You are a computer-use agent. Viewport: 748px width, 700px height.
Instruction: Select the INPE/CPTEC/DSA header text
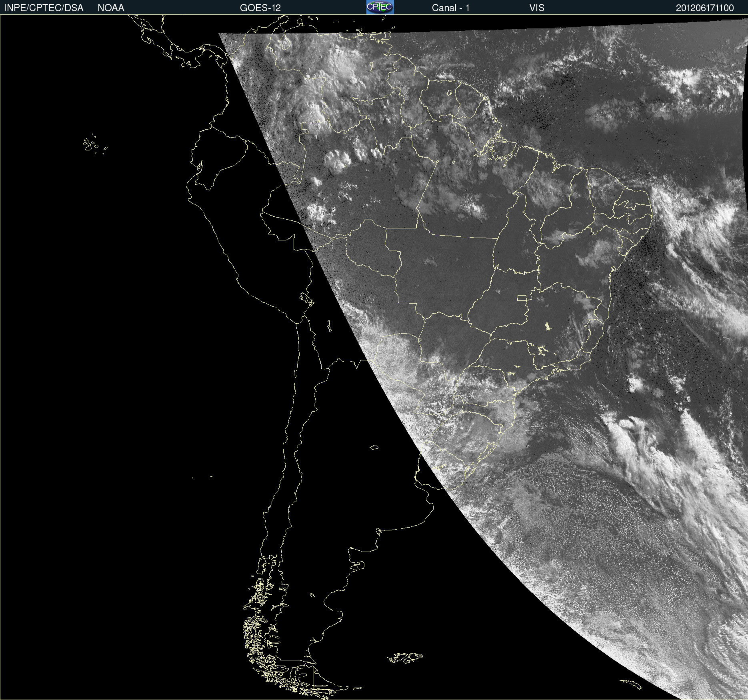coord(44,8)
